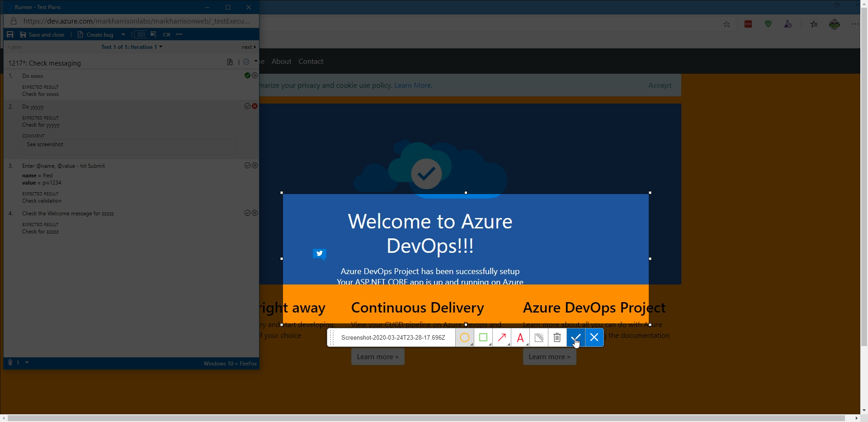Expand the test outcome dropdown arrow

[255, 62]
